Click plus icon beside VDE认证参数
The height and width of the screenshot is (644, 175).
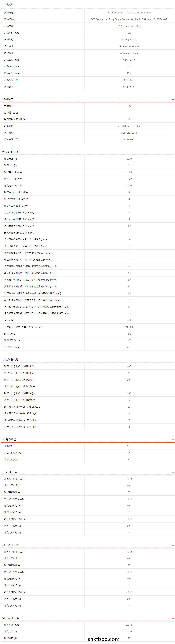coord(173,618)
